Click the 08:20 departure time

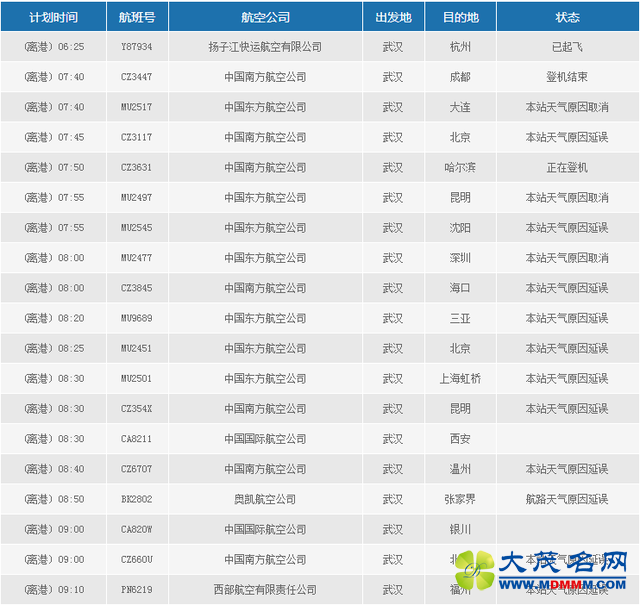(71, 318)
